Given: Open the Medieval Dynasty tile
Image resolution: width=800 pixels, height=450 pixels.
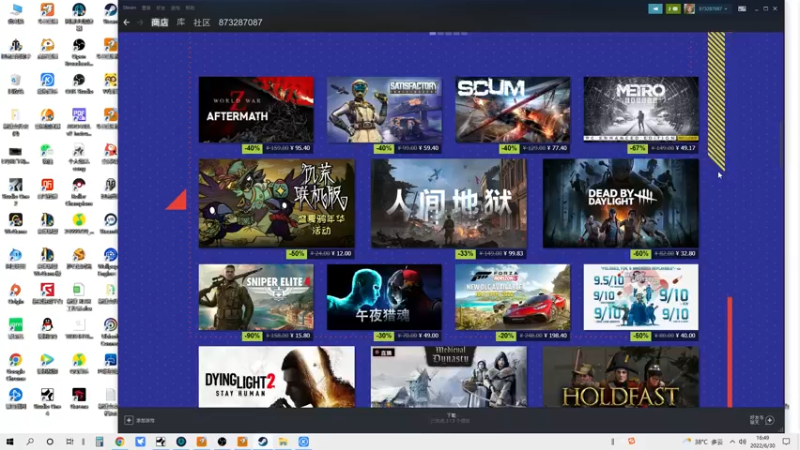Looking at the screenshot, I should (x=449, y=377).
